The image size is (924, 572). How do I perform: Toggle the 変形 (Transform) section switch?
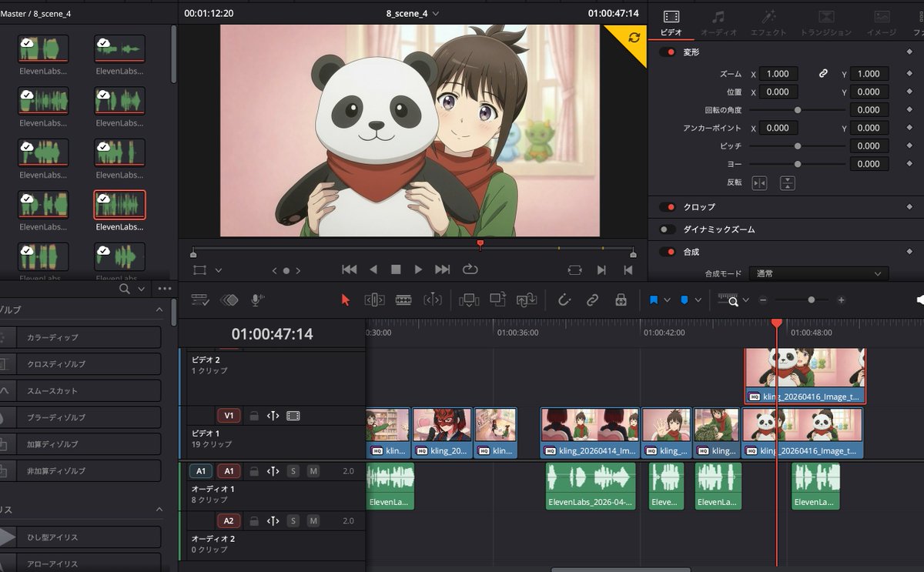tap(668, 52)
